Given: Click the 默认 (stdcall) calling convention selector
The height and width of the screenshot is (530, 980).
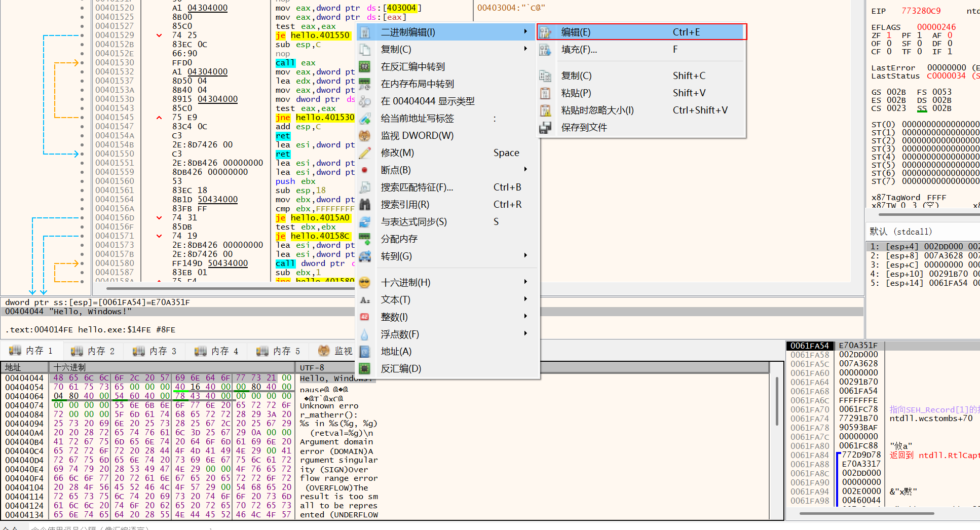Looking at the screenshot, I should [922, 232].
